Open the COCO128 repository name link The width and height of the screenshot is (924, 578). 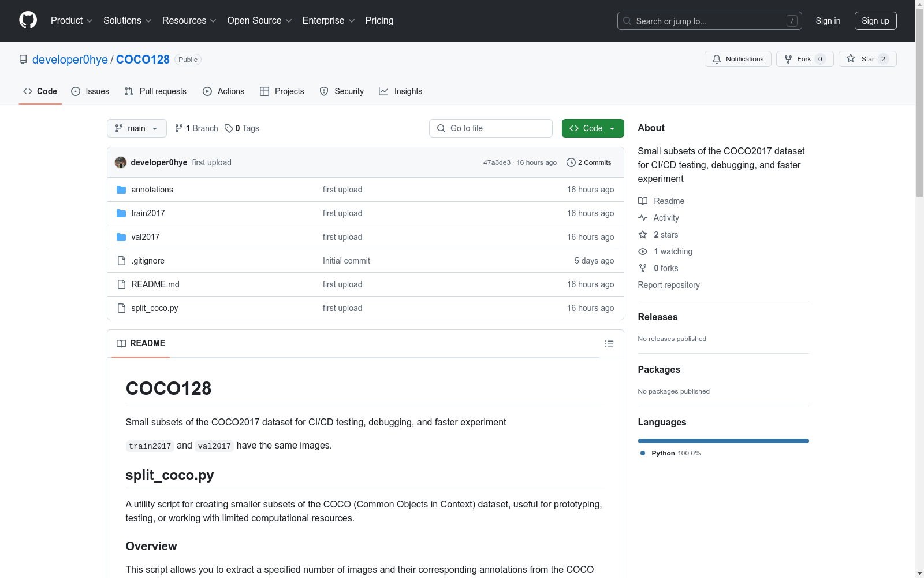point(143,60)
